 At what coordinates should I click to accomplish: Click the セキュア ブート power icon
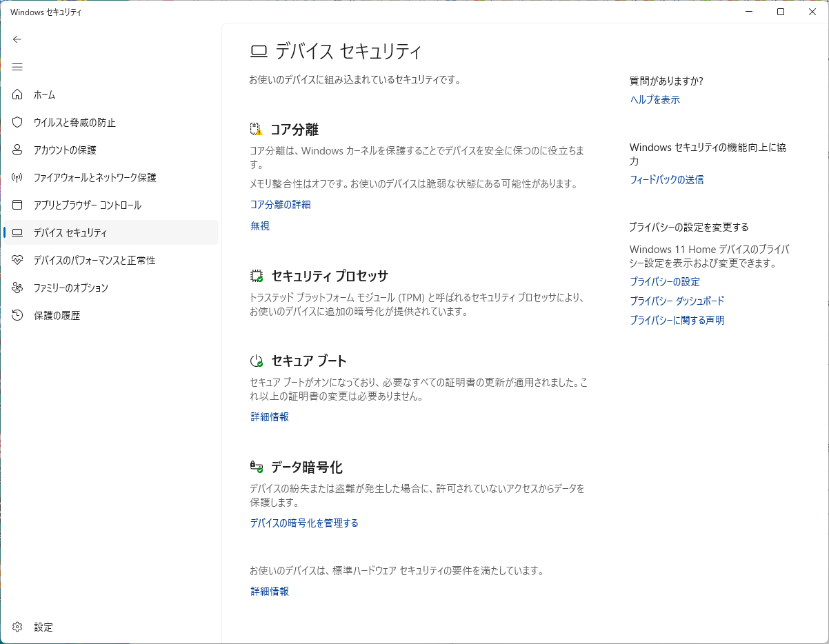pos(257,361)
